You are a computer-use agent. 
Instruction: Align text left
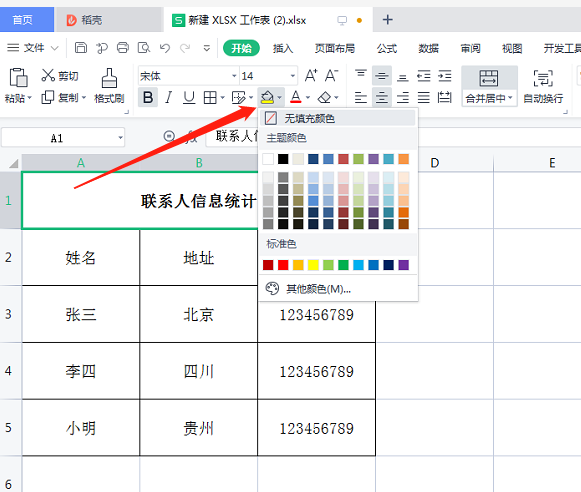pos(361,97)
